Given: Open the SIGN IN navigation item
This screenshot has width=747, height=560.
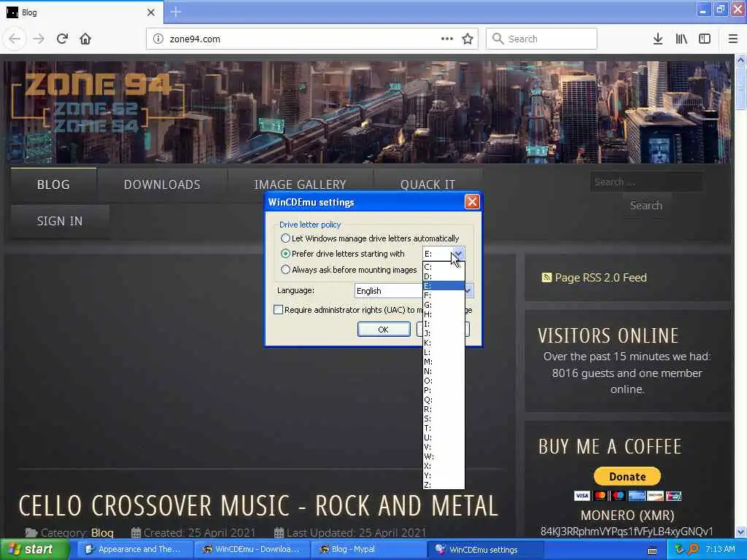Looking at the screenshot, I should (60, 221).
